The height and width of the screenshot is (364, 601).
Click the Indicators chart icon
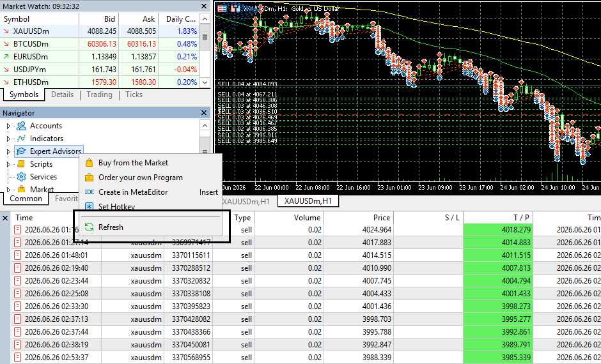pyautogui.click(x=22, y=138)
